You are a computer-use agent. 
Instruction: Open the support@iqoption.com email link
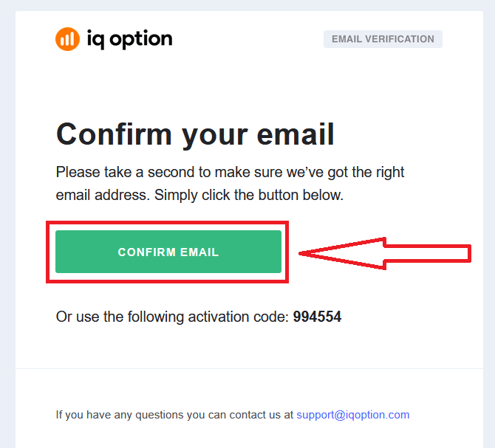click(x=352, y=415)
